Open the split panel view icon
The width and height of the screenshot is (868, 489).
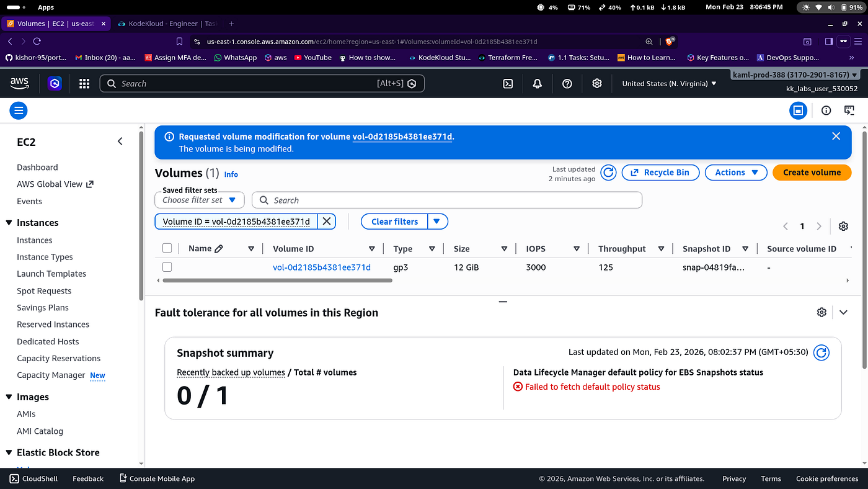pyautogui.click(x=799, y=110)
